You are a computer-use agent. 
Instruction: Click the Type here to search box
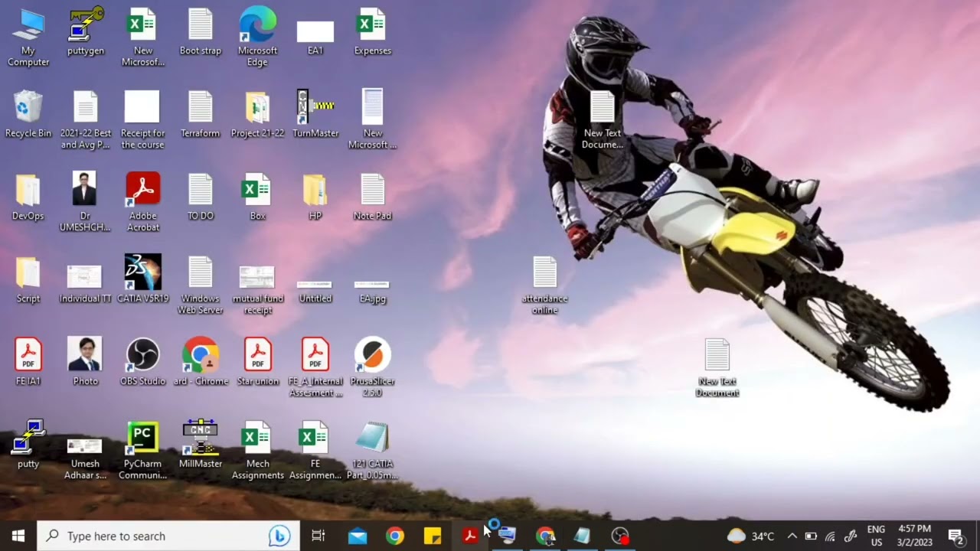pyautogui.click(x=168, y=536)
